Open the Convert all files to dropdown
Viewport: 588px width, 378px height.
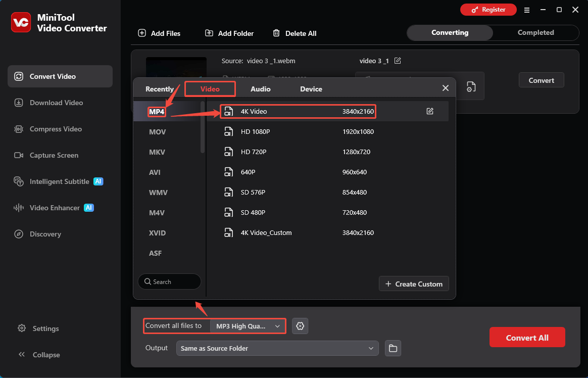pyautogui.click(x=248, y=326)
